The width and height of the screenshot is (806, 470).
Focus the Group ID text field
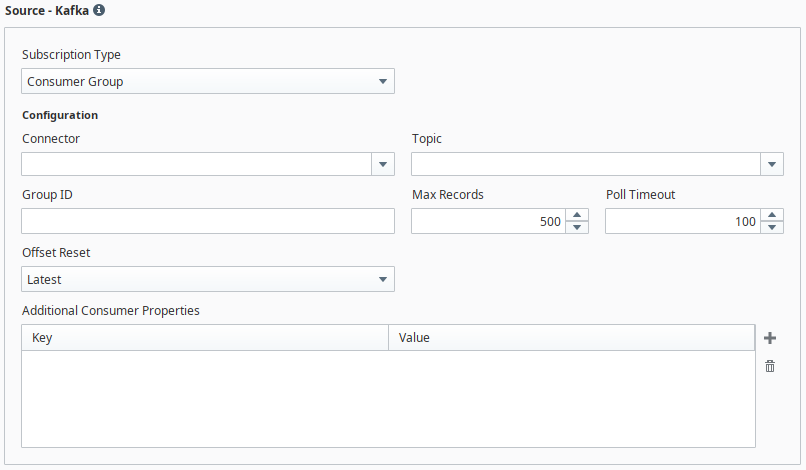[208, 221]
